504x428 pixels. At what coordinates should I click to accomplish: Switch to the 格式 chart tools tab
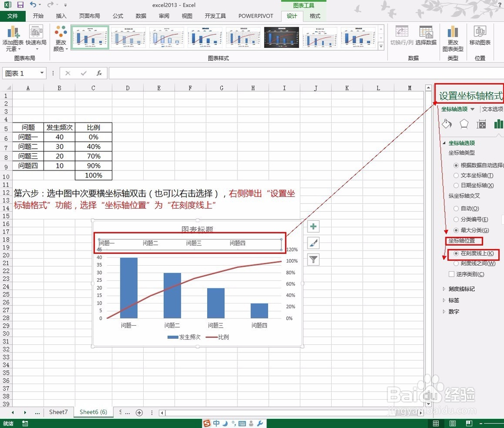point(315,16)
